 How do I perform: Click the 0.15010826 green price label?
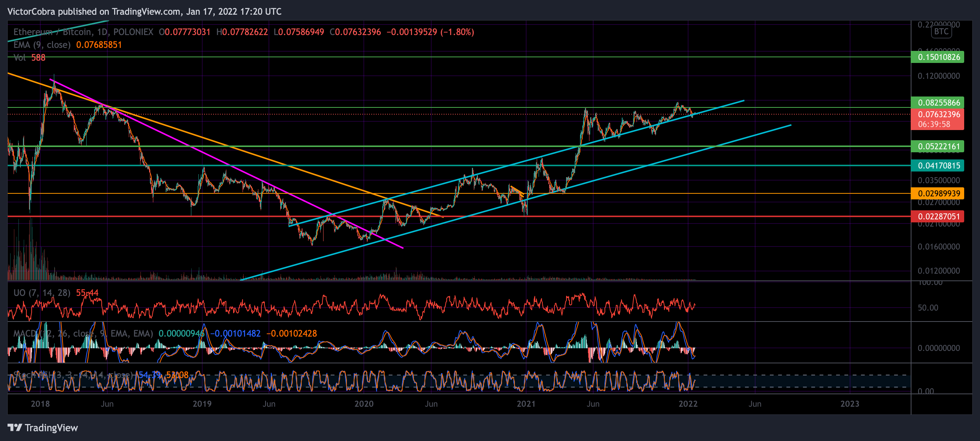pos(937,57)
